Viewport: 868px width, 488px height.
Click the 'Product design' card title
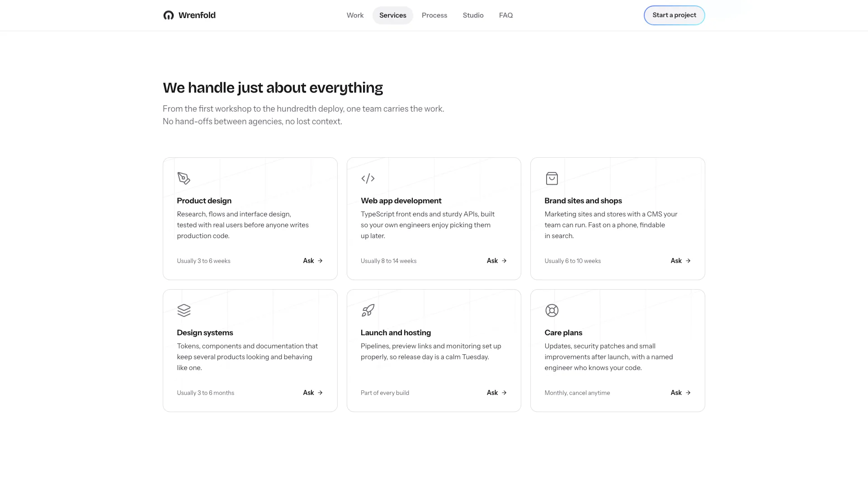204,201
